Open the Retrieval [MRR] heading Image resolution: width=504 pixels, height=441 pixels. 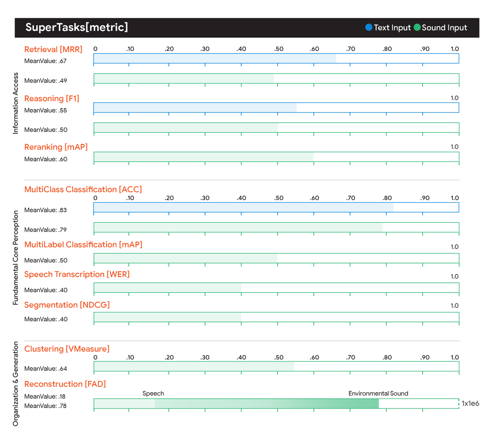click(53, 49)
